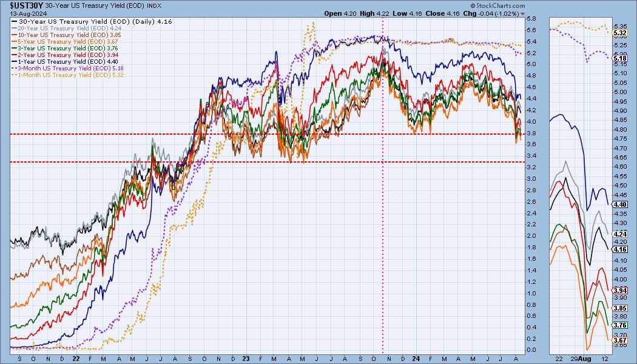Click the Close 4.16 value in header

(x=442, y=13)
